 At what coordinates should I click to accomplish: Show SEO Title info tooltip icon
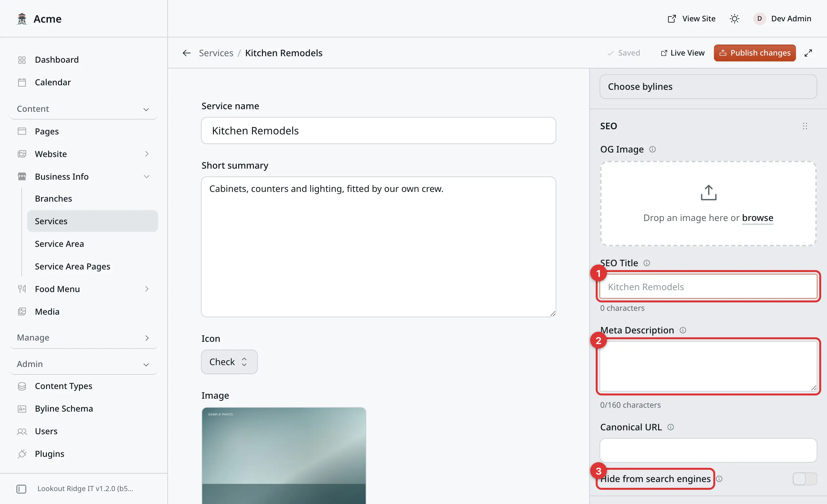pos(647,263)
